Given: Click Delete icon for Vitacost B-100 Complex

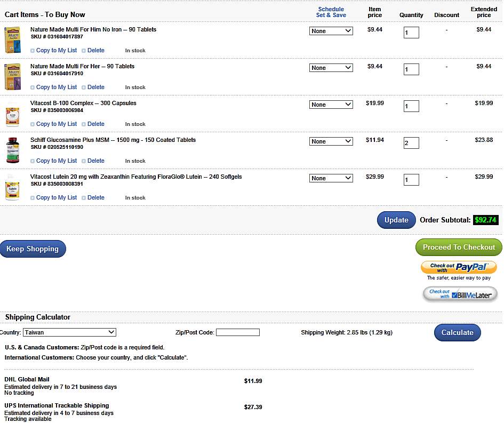Looking at the screenshot, I should (84, 124).
